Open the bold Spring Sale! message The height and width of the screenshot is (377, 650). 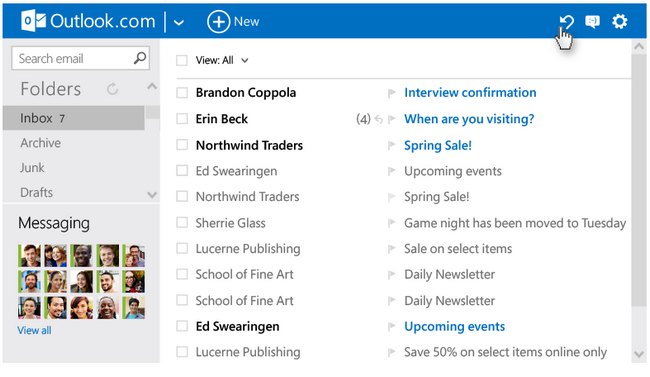click(438, 146)
